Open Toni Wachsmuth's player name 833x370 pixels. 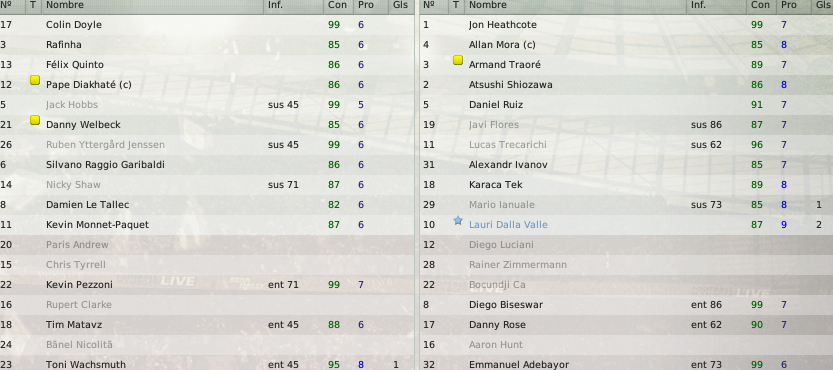click(x=86, y=365)
